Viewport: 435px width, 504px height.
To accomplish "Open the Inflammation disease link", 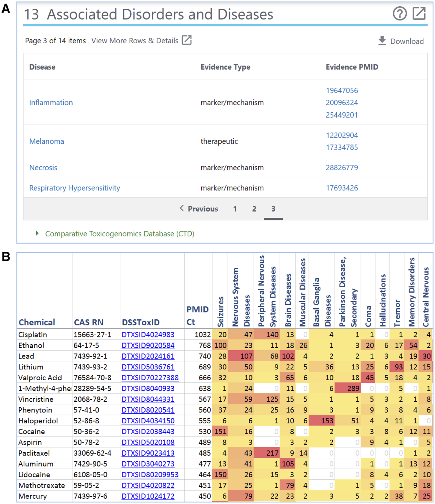I will (51, 103).
